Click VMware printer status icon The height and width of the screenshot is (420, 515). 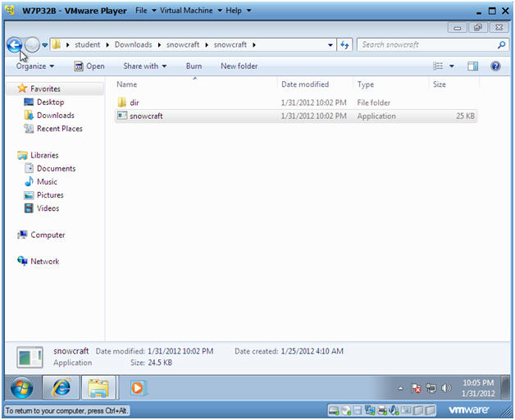click(x=382, y=410)
